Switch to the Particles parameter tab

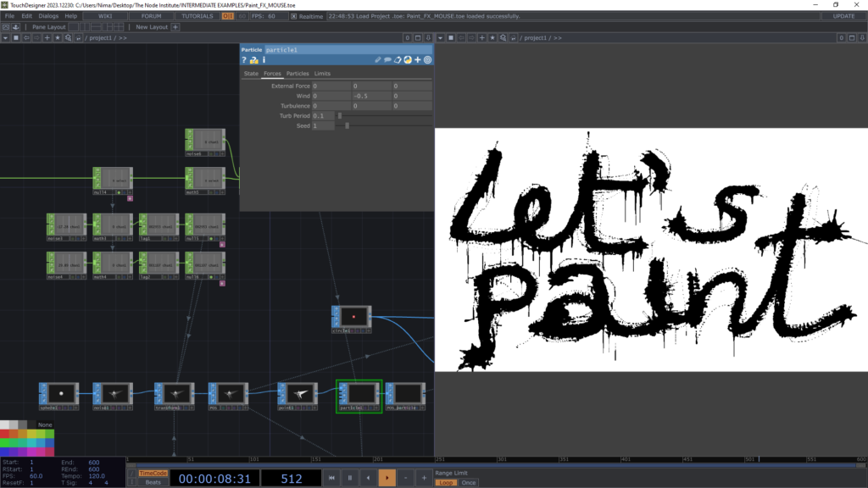point(297,74)
